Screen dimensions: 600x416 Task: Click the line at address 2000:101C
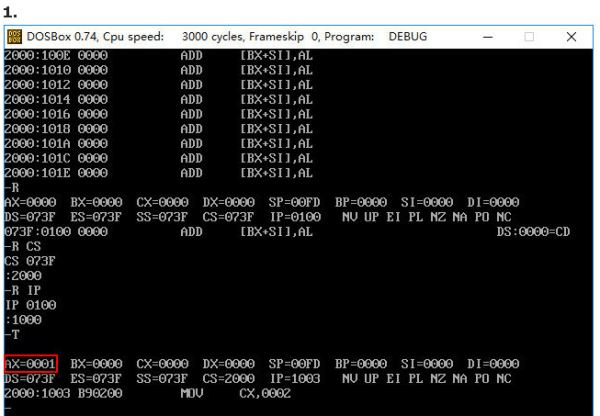pos(159,158)
